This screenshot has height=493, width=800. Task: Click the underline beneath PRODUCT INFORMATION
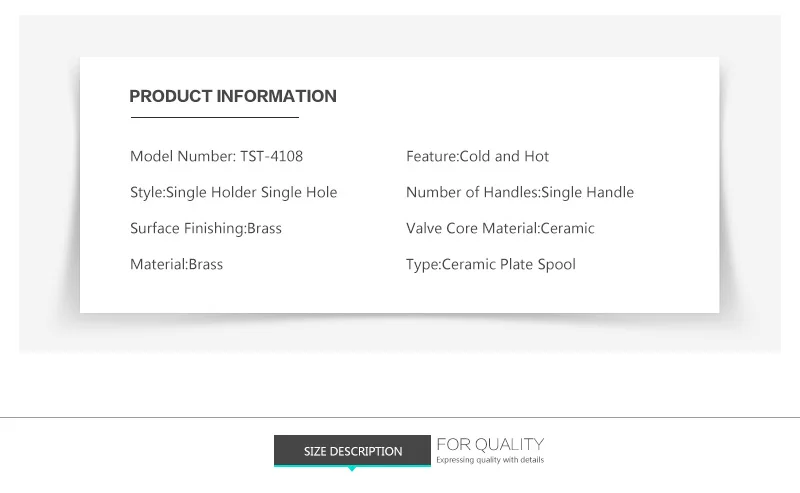pos(215,117)
